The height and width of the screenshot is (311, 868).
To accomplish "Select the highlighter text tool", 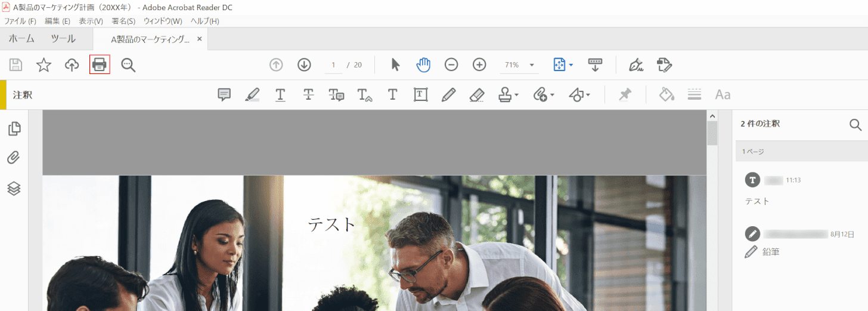I will pyautogui.click(x=252, y=95).
